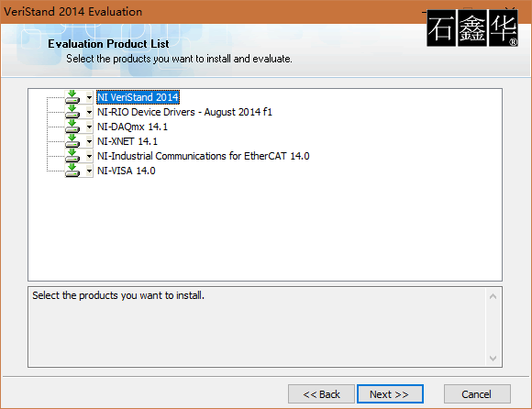Viewport: 532px width, 409px height.
Task: Open dropdown arrow for NI-XNET 14.1
Action: 89,141
